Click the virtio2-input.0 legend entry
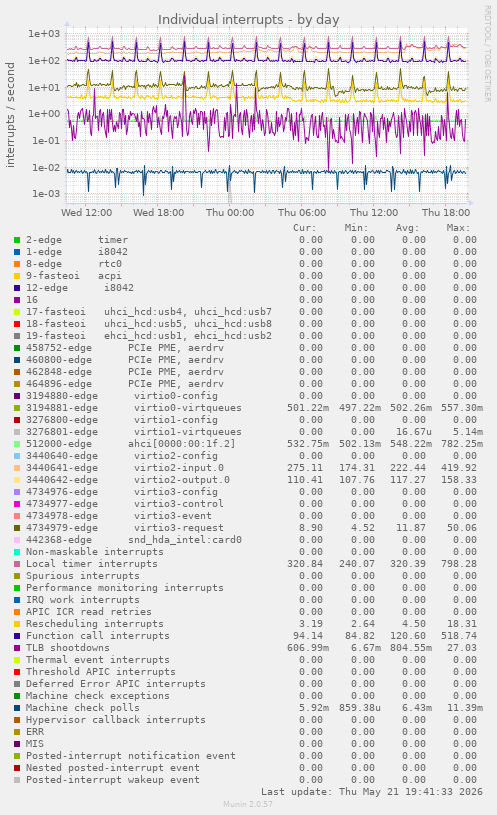The image size is (497, 815). tap(125, 468)
